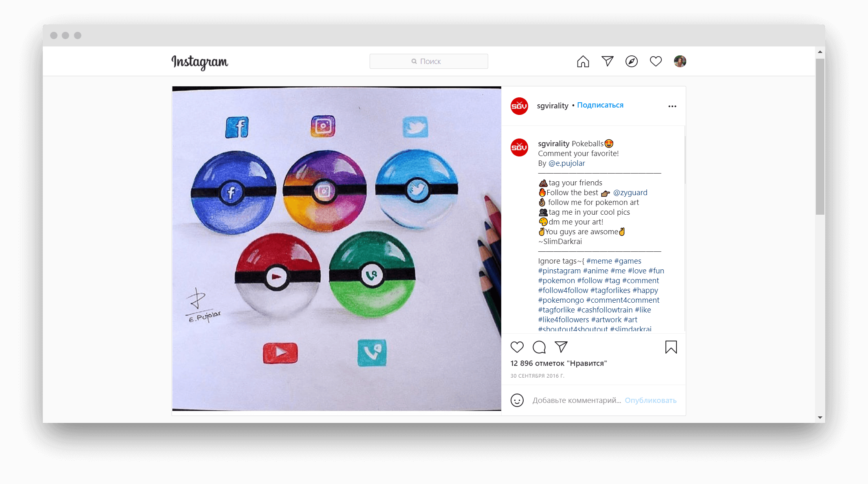This screenshot has width=868, height=484.
Task: Open the #follow4follow hashtag
Action: (x=563, y=290)
